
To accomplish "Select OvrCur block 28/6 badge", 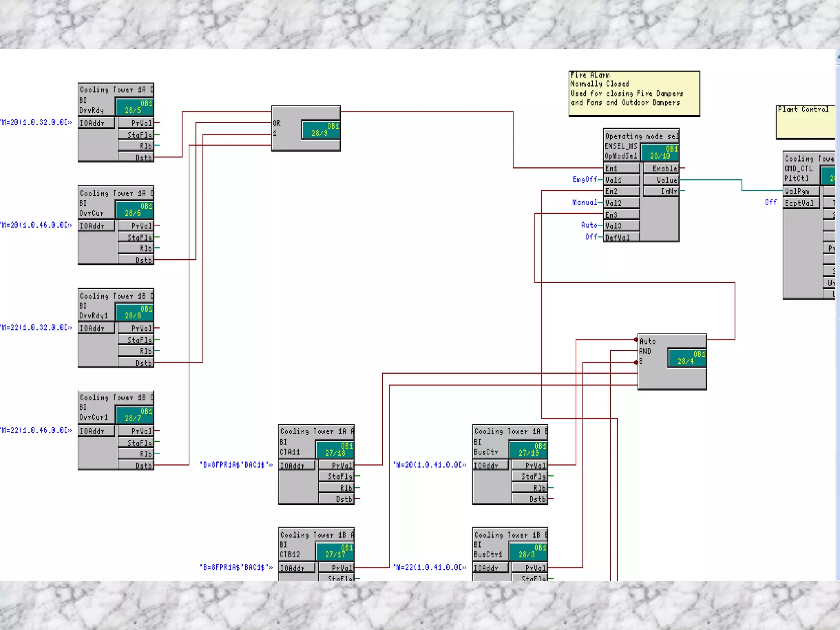I will click(135, 209).
